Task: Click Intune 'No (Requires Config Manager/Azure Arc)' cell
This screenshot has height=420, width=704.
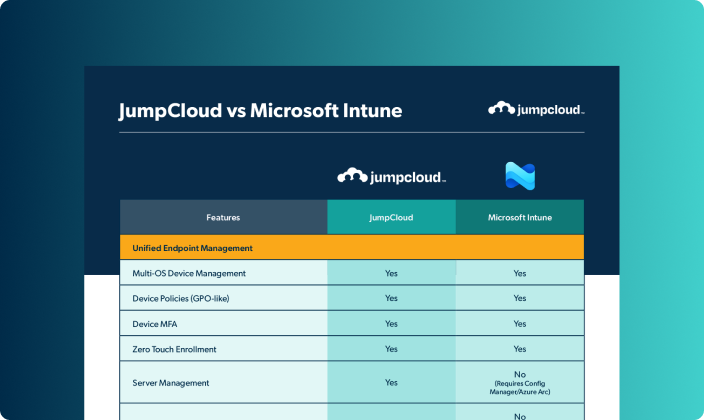Action: [x=520, y=383]
